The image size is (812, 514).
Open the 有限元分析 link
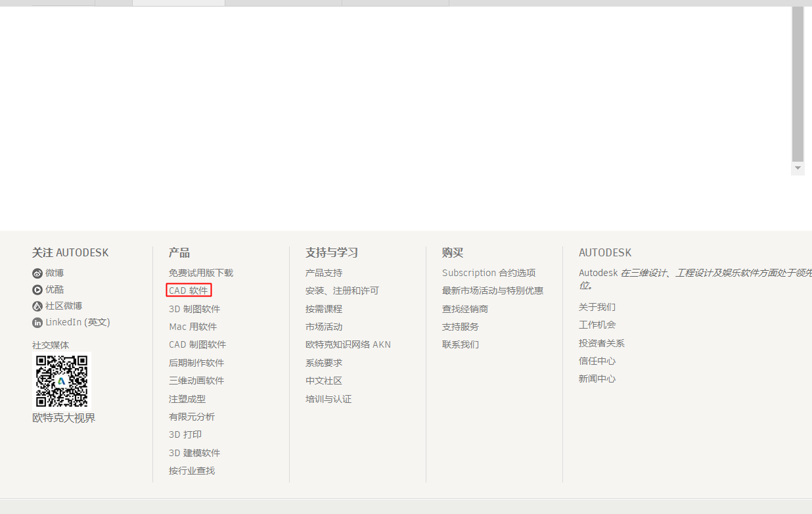[192, 417]
